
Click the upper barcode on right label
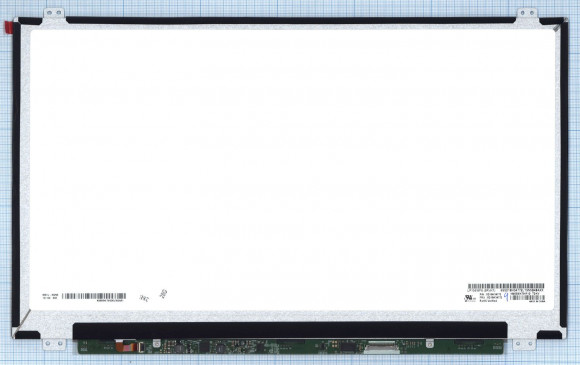coord(506,286)
